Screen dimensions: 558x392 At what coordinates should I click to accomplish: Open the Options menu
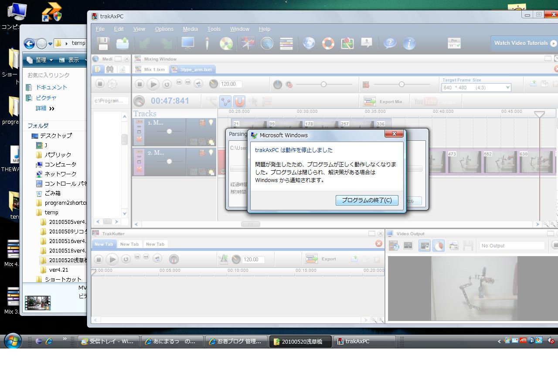(x=164, y=29)
